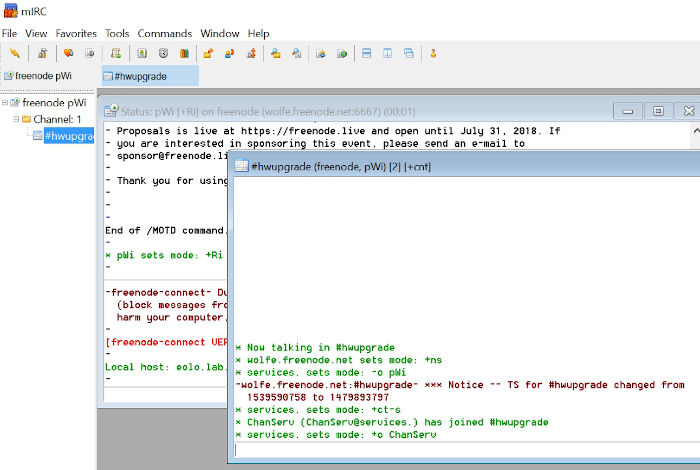Switch to freenode pWi switchbar tab
Viewport: 700px width, 470px height.
tap(50, 76)
